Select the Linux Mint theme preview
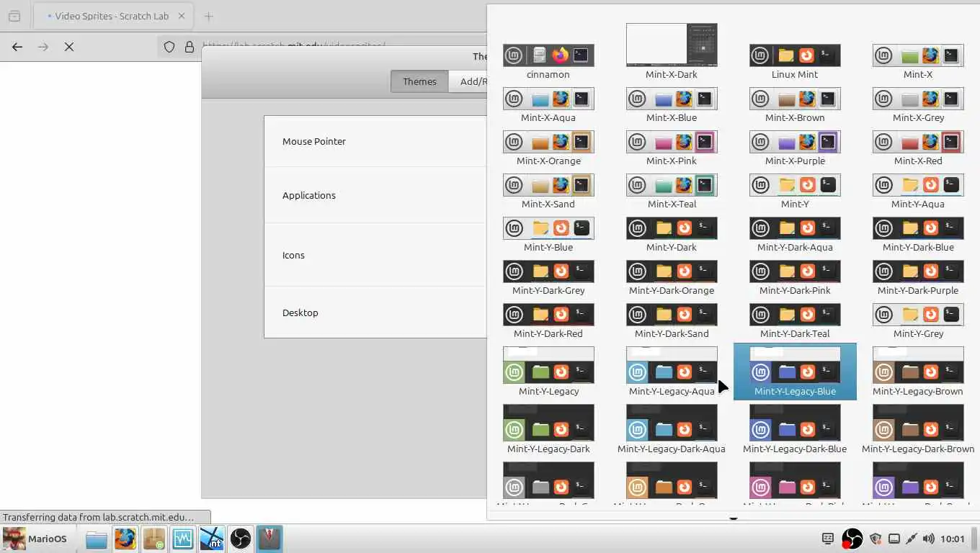980x553 pixels. (x=795, y=55)
